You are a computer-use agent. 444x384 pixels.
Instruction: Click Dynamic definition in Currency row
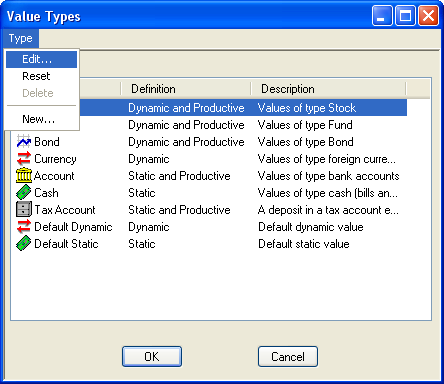click(149, 159)
